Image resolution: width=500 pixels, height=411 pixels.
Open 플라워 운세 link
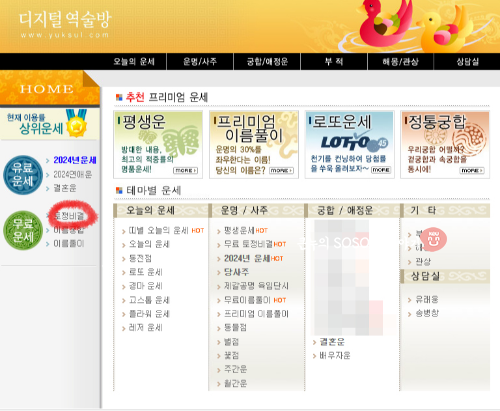[149, 314]
